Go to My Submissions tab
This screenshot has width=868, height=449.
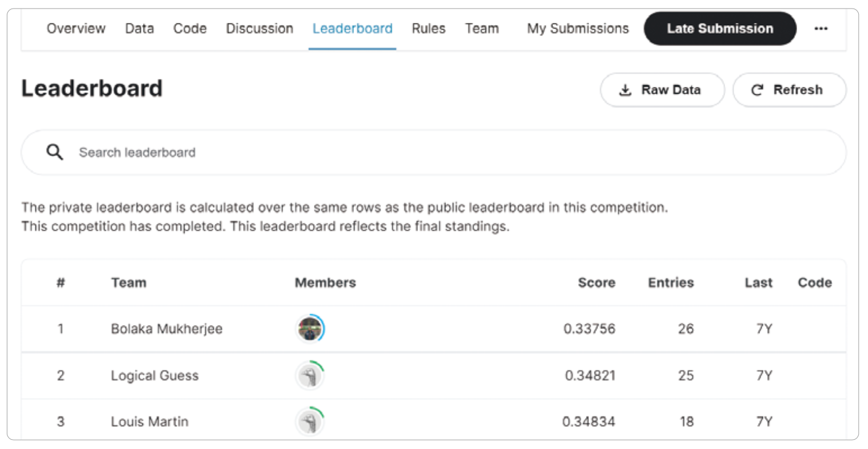pos(578,29)
